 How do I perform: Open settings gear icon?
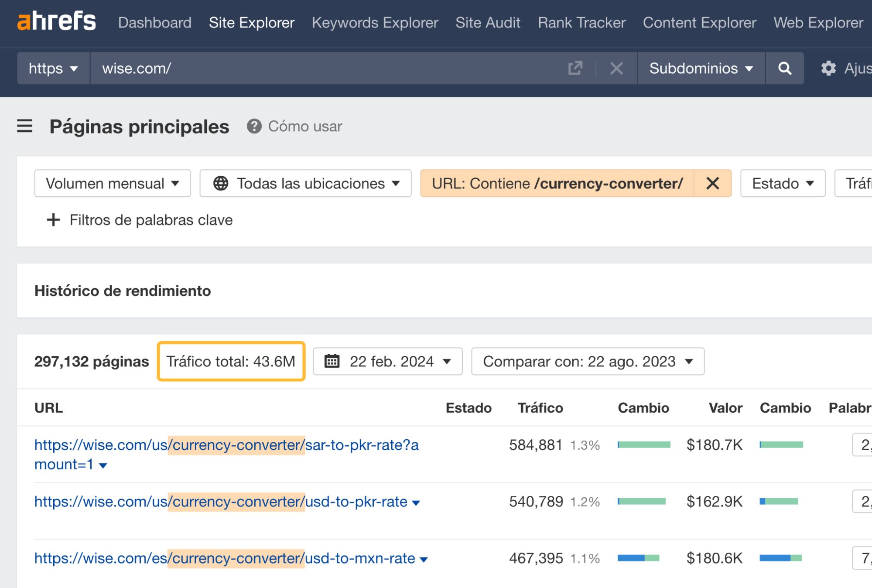[x=828, y=68]
